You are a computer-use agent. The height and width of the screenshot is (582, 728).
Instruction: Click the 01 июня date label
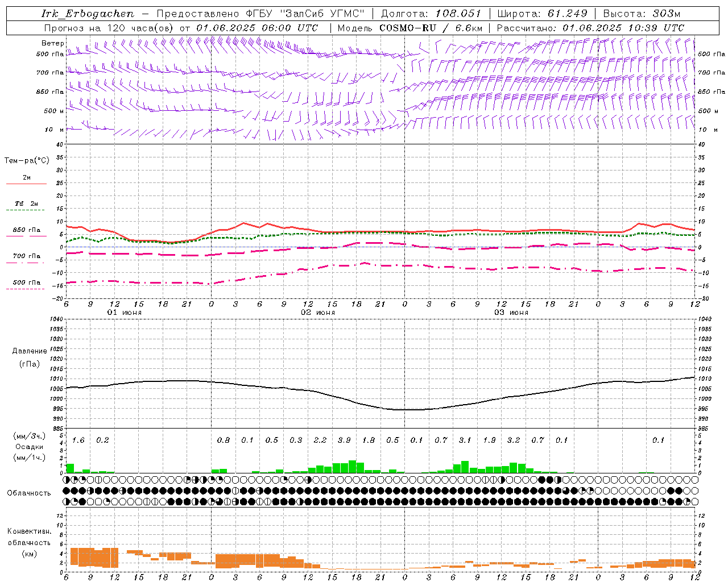coord(125,313)
